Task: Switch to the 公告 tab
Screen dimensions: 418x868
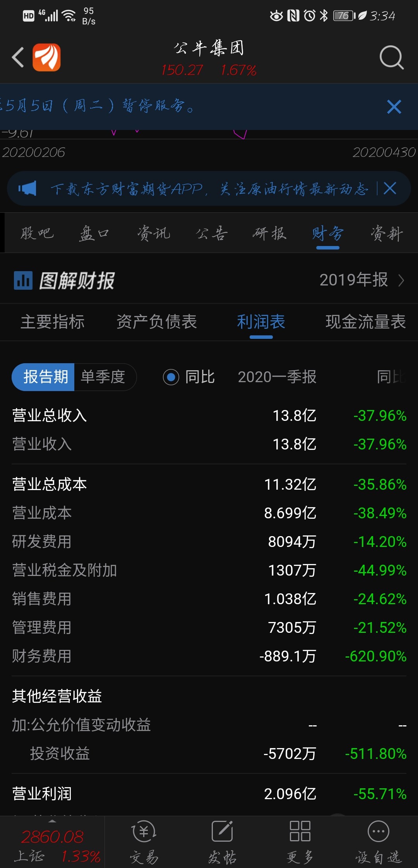Action: [x=211, y=233]
